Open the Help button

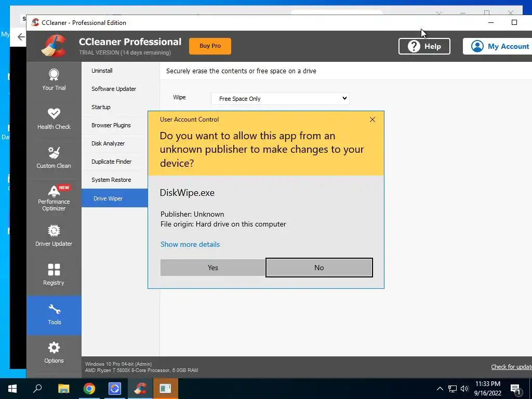coord(424,46)
